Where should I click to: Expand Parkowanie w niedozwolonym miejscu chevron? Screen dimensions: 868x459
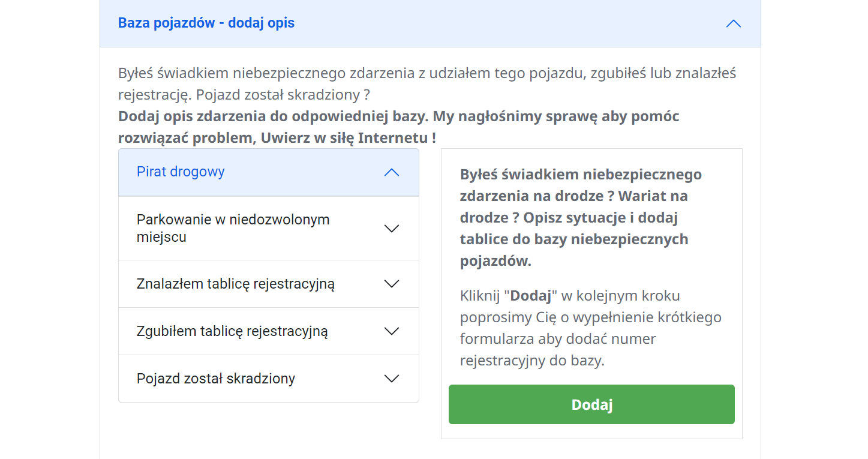tap(392, 228)
